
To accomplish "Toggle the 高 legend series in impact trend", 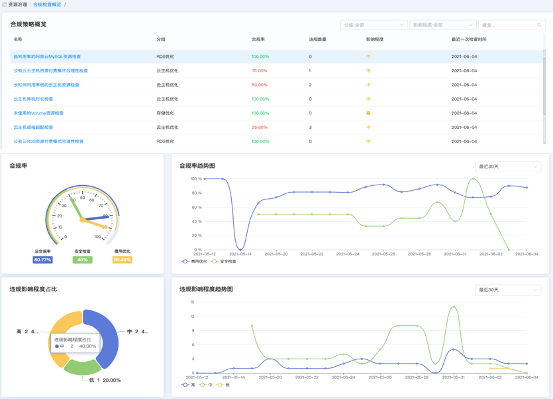I will pyautogui.click(x=188, y=385).
